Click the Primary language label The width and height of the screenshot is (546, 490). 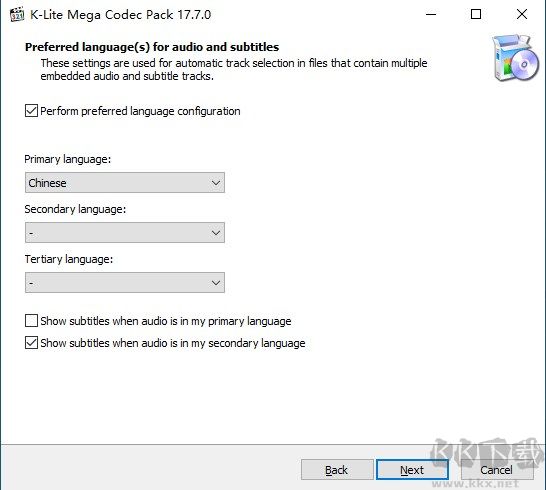[x=68, y=159]
